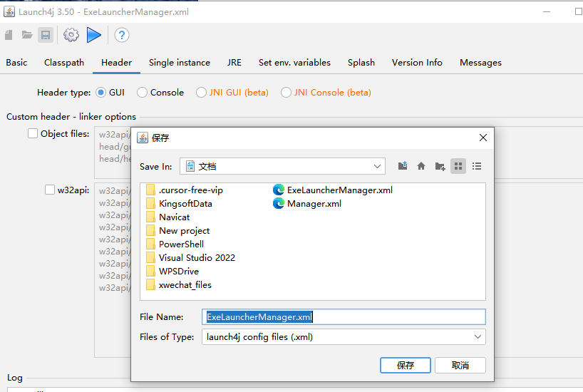Switch to the JRE tab

[x=234, y=63]
